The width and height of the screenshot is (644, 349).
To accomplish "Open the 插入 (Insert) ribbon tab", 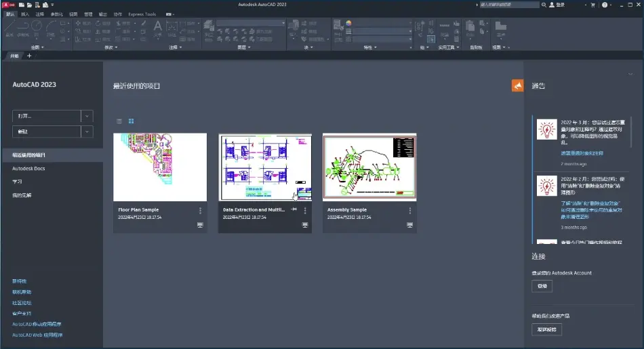I will [25, 14].
